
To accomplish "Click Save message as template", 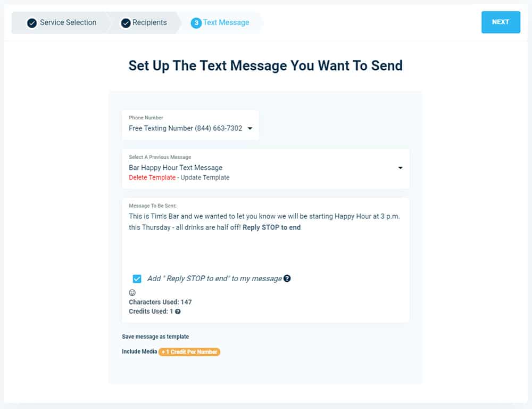I will click(155, 337).
